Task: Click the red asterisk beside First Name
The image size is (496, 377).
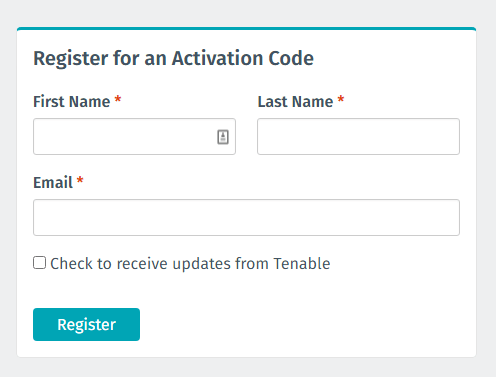Action: coord(118,99)
